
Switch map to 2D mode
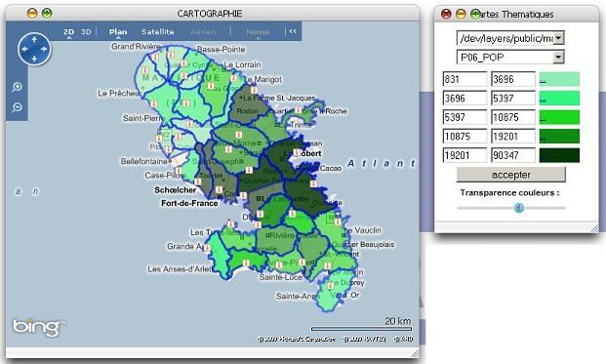tap(68, 31)
